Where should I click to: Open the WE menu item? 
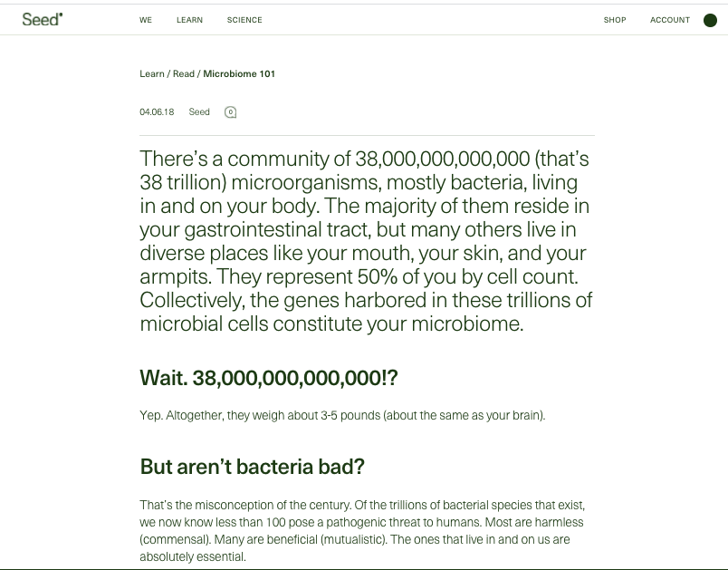146,20
